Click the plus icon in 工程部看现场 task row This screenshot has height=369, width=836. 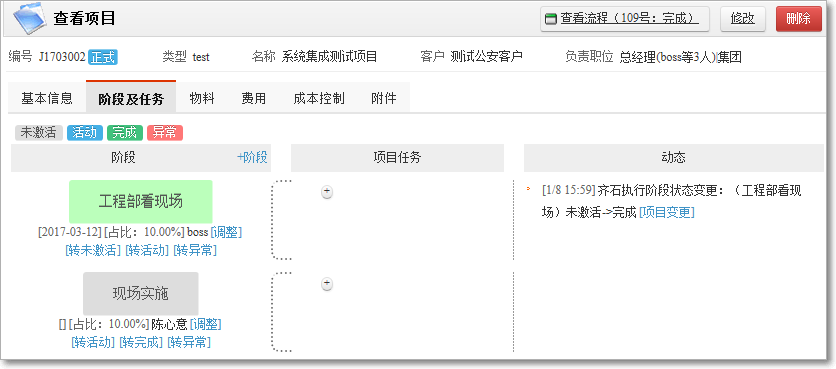(327, 192)
